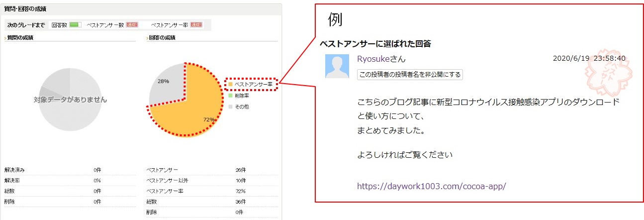The height and width of the screenshot is (220, 644).
Task: Open the daywork1003.com cocoa-app link
Action: pos(431,186)
